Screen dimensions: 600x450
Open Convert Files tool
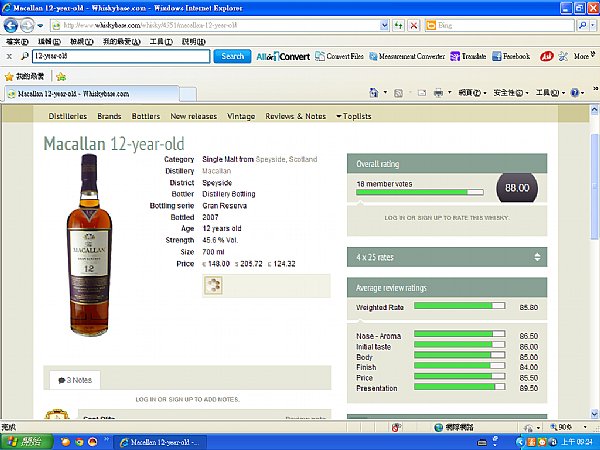339,56
